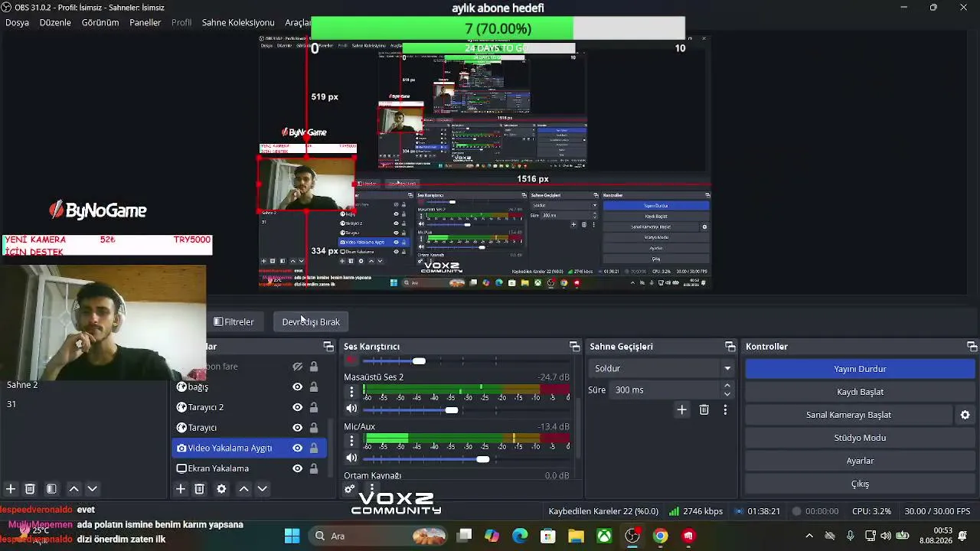980x551 pixels.
Task: Remove the scene transition with the trash icon
Action: pyautogui.click(x=704, y=410)
